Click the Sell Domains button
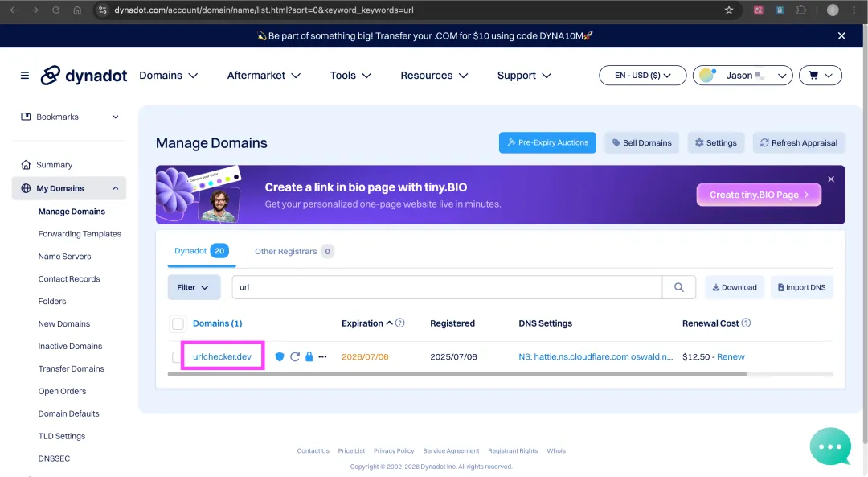The width and height of the screenshot is (868, 477). tap(641, 142)
